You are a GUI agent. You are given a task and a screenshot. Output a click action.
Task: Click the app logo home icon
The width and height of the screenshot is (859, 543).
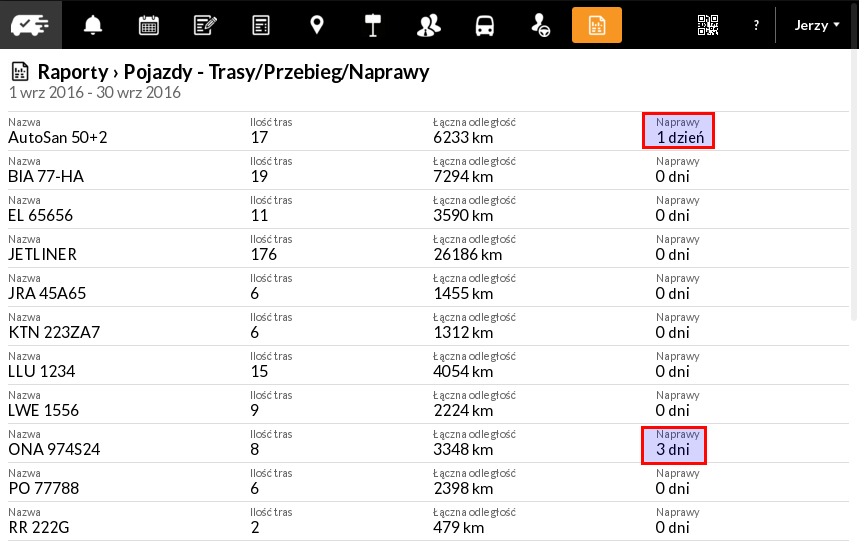31,25
